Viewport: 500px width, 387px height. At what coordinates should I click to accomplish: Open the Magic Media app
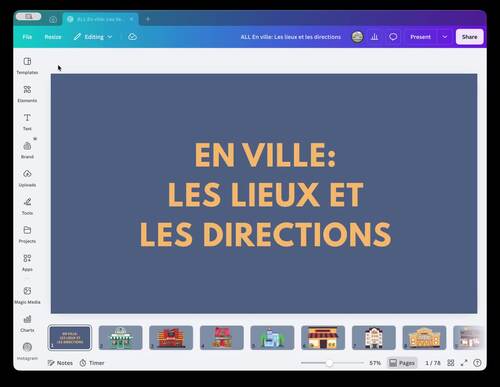click(27, 295)
